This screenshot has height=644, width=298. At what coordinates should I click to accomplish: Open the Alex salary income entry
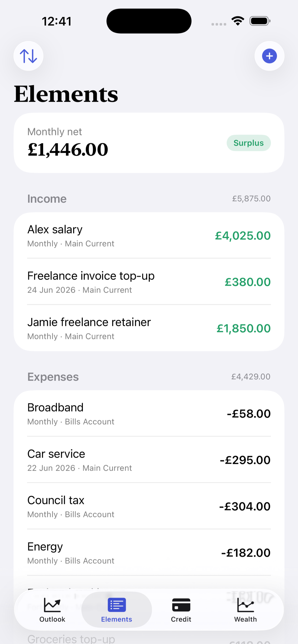(149, 236)
